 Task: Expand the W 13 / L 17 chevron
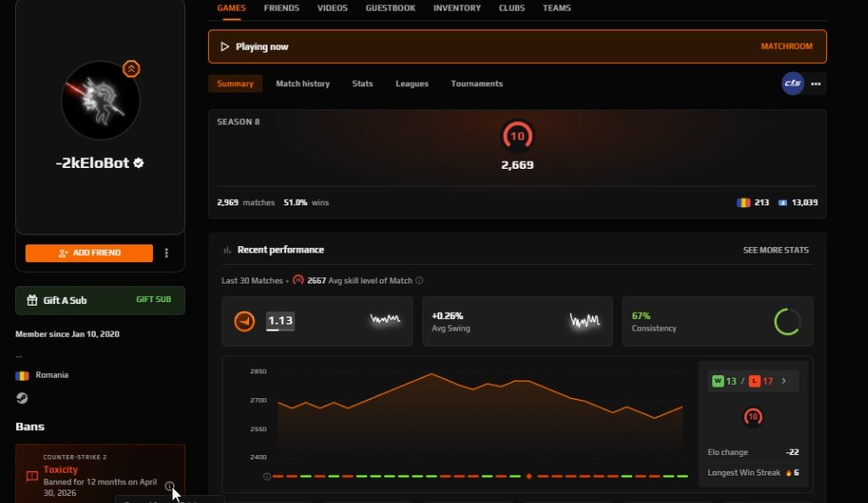click(784, 380)
